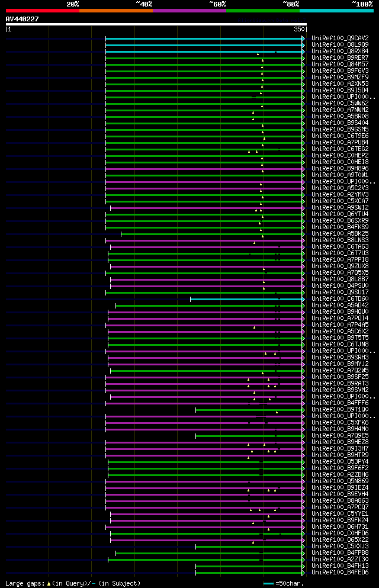Click the purple alignment bar for UniRef100_B9H896
Screen dimensions: 379x588
pos(204,169)
